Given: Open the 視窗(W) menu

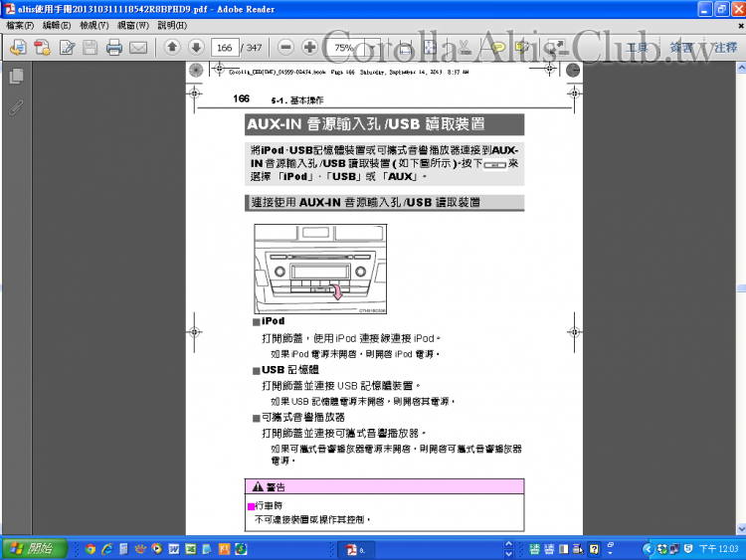Looking at the screenshot, I should 133,25.
